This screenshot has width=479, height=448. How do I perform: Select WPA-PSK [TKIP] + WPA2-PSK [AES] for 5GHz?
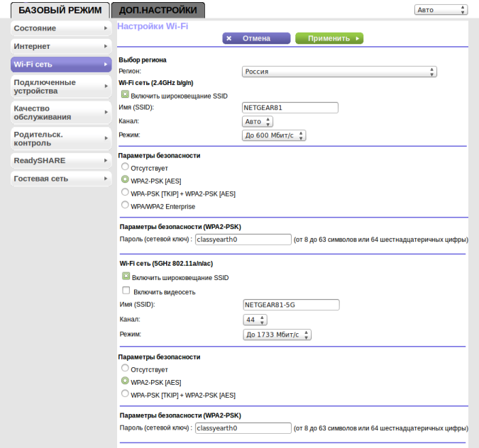coord(125,393)
